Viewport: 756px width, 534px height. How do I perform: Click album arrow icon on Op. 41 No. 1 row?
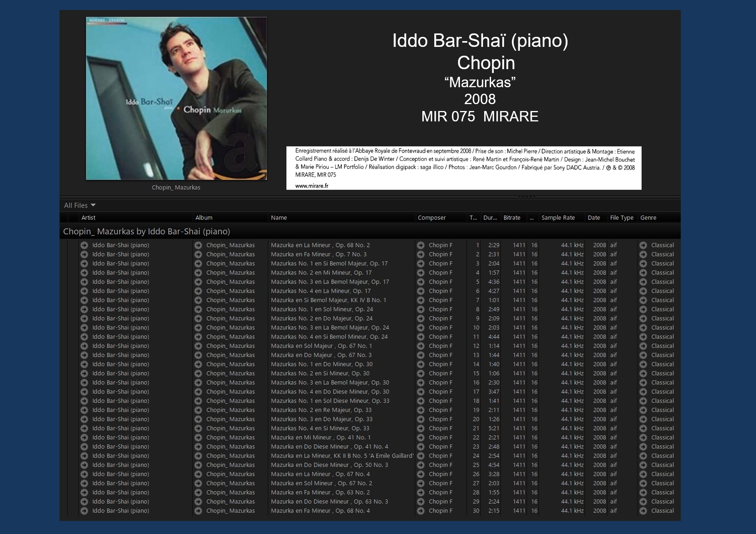tap(198, 438)
